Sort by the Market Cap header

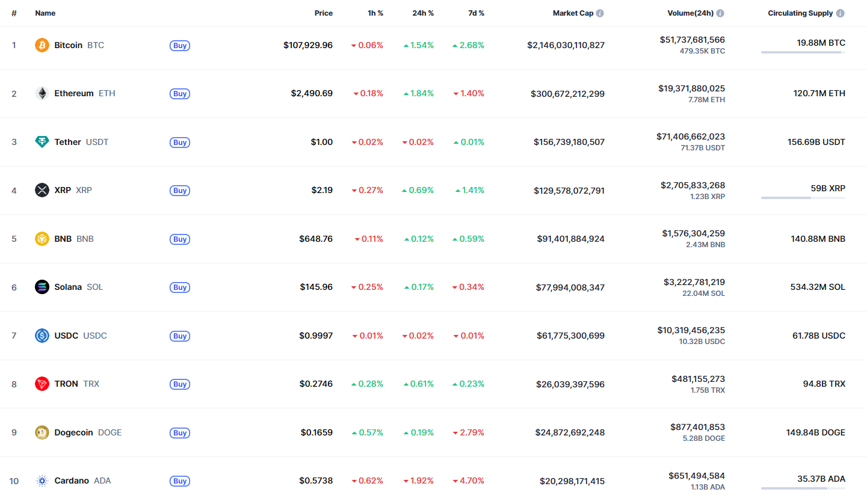pyautogui.click(x=573, y=13)
